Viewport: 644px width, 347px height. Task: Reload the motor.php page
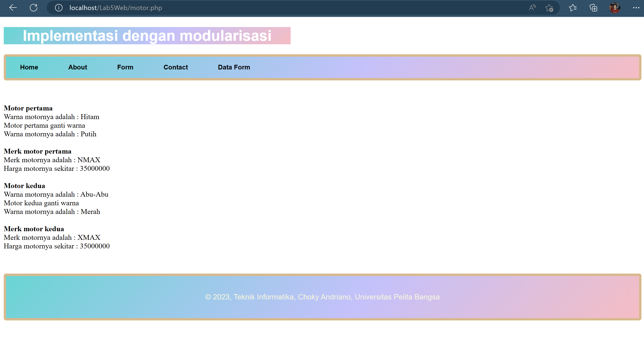pos(34,8)
